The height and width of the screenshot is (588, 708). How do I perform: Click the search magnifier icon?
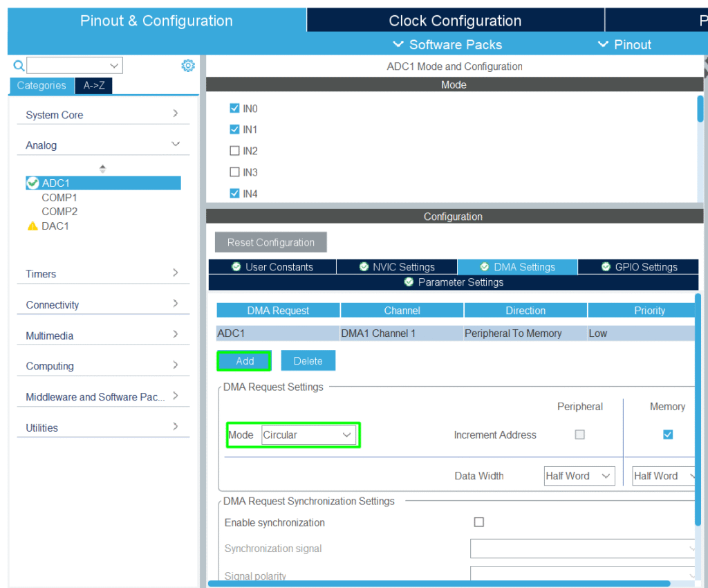point(19,66)
